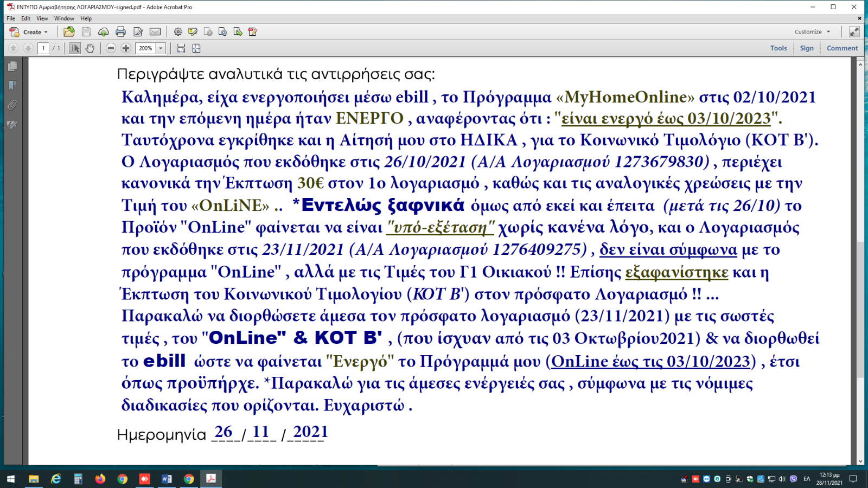Image resolution: width=868 pixels, height=488 pixels.
Task: Click the underlined text 'δεν είναι σύμφωνα'
Action: (668, 249)
